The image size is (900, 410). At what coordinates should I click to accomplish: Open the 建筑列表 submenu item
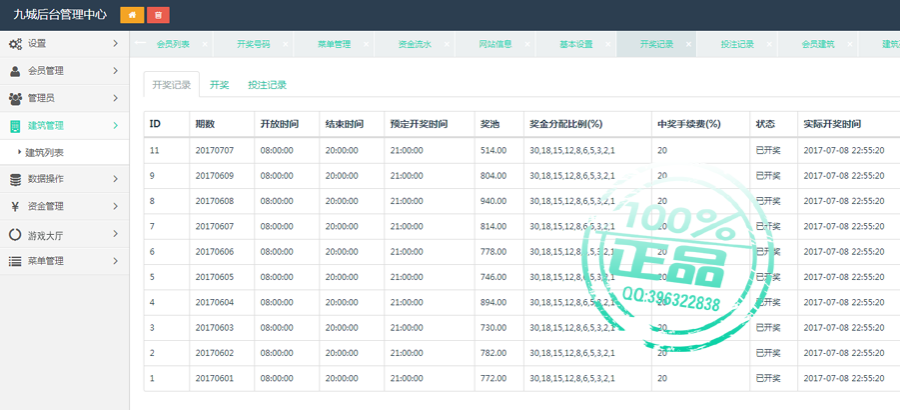45,153
